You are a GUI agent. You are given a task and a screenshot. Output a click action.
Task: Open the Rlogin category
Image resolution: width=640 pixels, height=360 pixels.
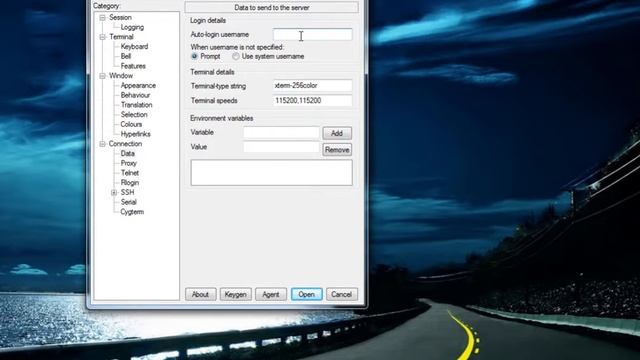130,183
